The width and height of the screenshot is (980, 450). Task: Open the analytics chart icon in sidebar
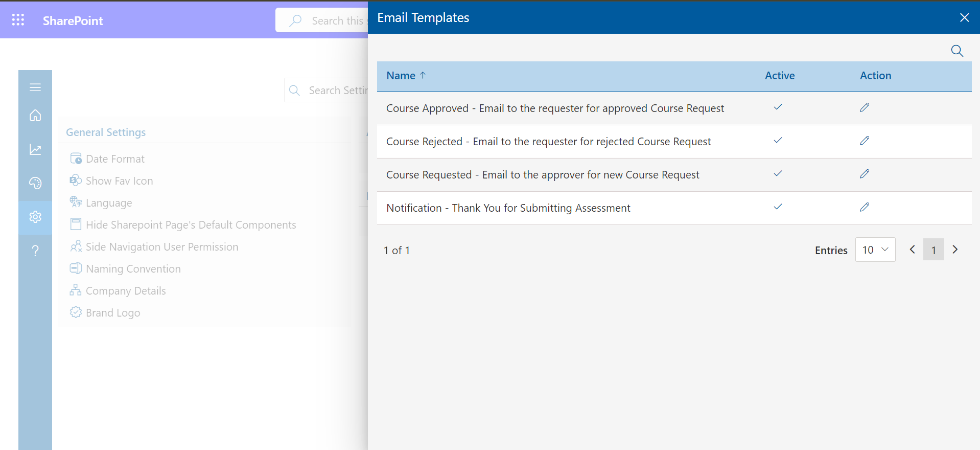(35, 149)
